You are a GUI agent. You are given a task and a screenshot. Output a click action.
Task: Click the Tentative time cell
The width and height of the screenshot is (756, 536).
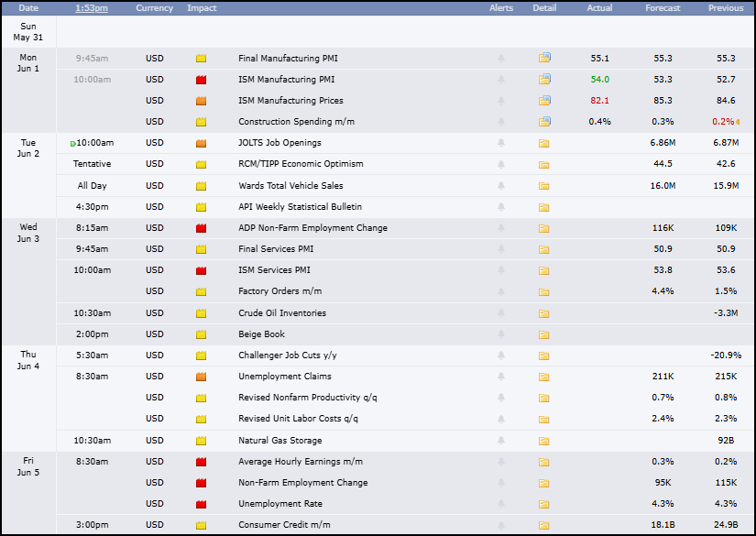[x=92, y=164]
